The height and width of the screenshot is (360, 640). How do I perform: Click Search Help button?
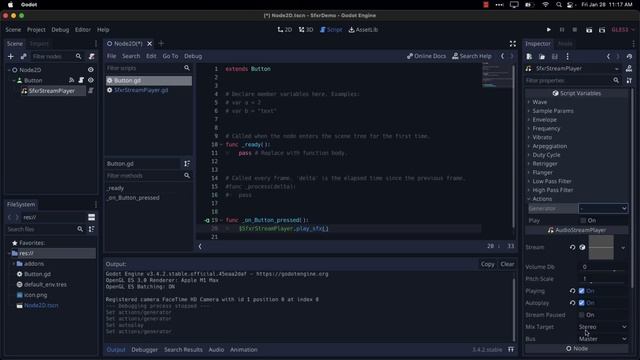tap(471, 56)
